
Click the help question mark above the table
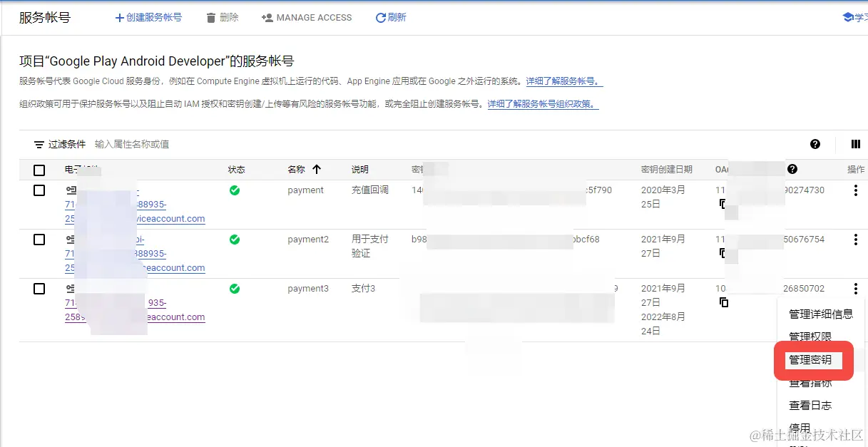tap(815, 144)
